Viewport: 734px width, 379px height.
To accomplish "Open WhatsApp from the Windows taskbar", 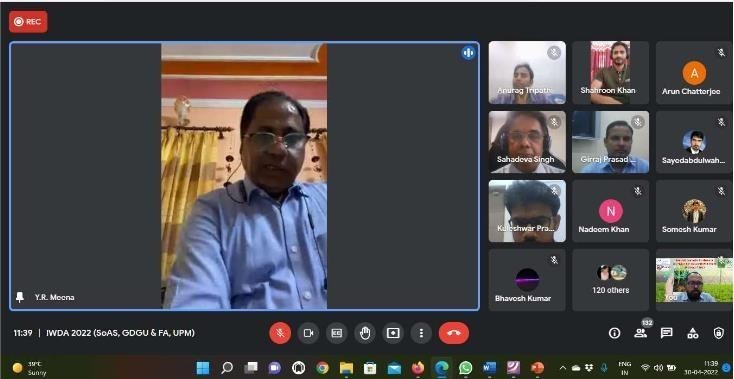I will click(465, 368).
